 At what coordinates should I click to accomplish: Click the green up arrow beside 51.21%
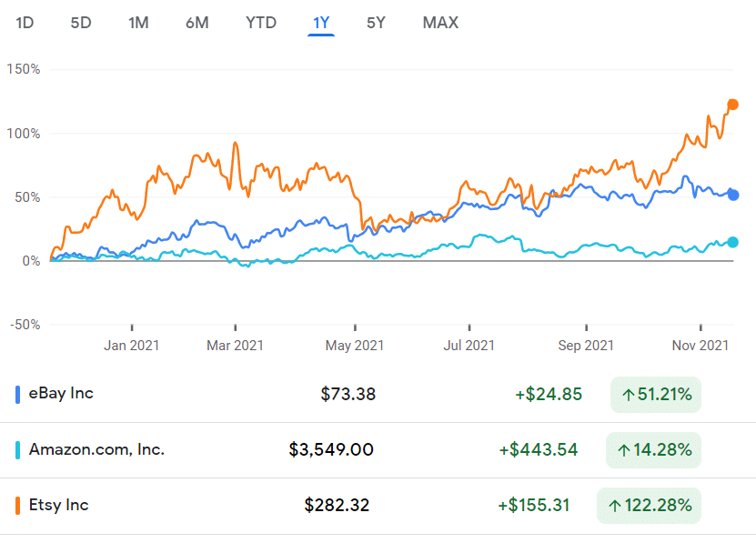(x=628, y=395)
